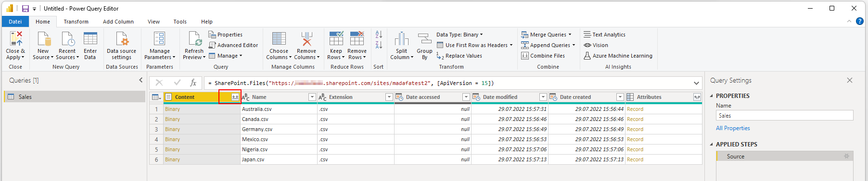Expand the Attributes column records
Screen dimensions: 868x181
coord(697,97)
